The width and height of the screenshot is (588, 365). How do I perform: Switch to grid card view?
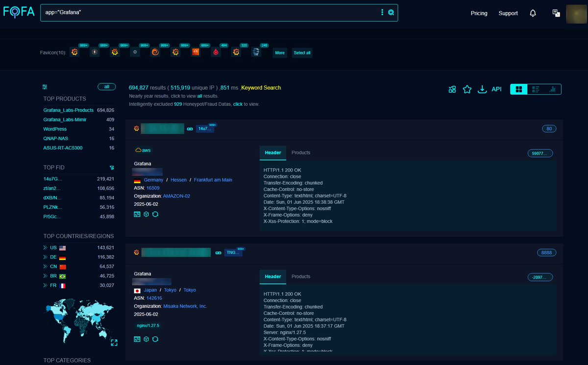[519, 89]
